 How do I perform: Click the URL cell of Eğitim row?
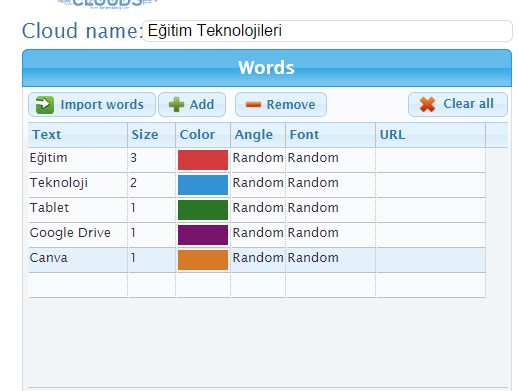(x=431, y=160)
